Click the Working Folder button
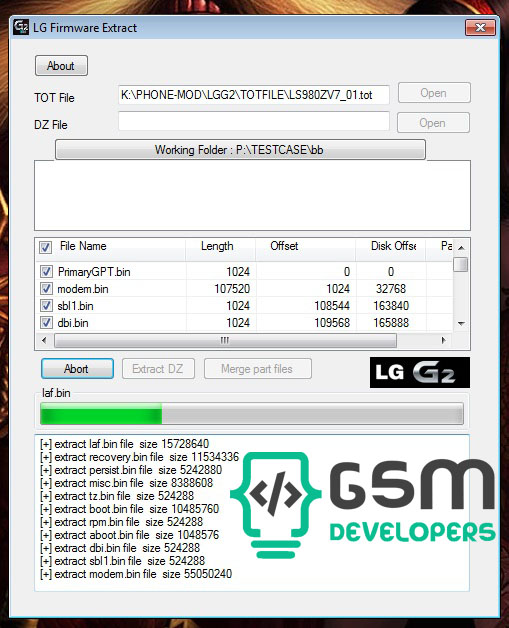The width and height of the screenshot is (509, 628). pos(240,150)
